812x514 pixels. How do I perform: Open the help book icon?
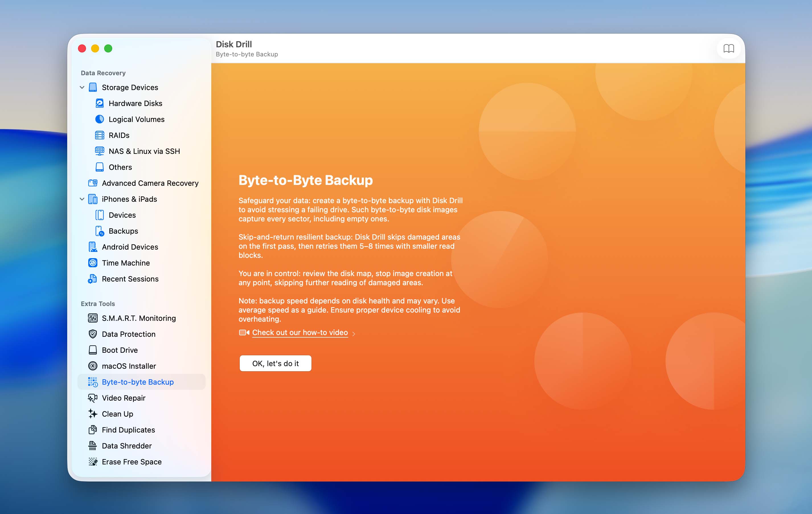pyautogui.click(x=729, y=49)
